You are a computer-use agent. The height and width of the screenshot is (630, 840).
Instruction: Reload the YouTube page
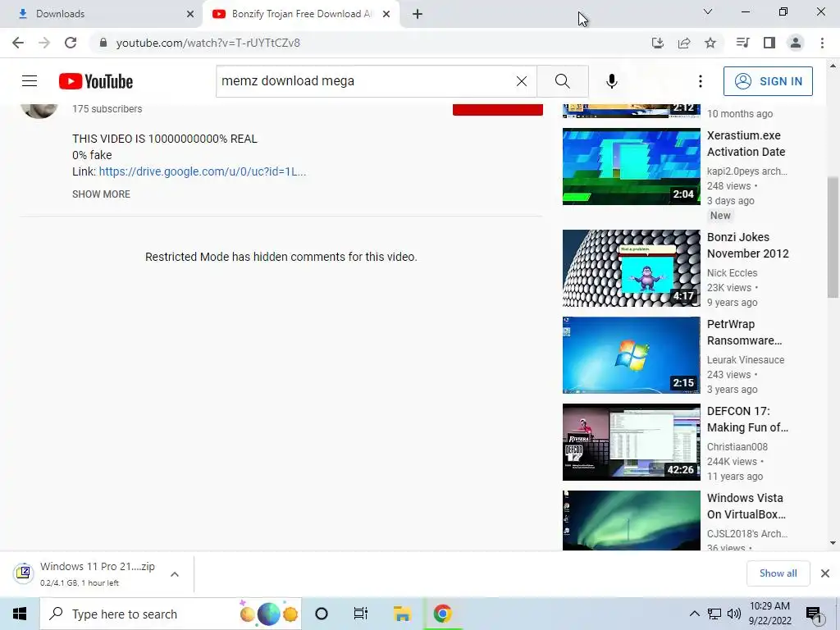tap(71, 43)
